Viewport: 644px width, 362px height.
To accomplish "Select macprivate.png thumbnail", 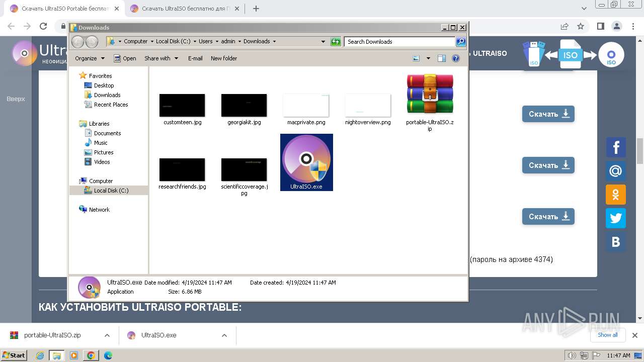I will click(x=306, y=105).
